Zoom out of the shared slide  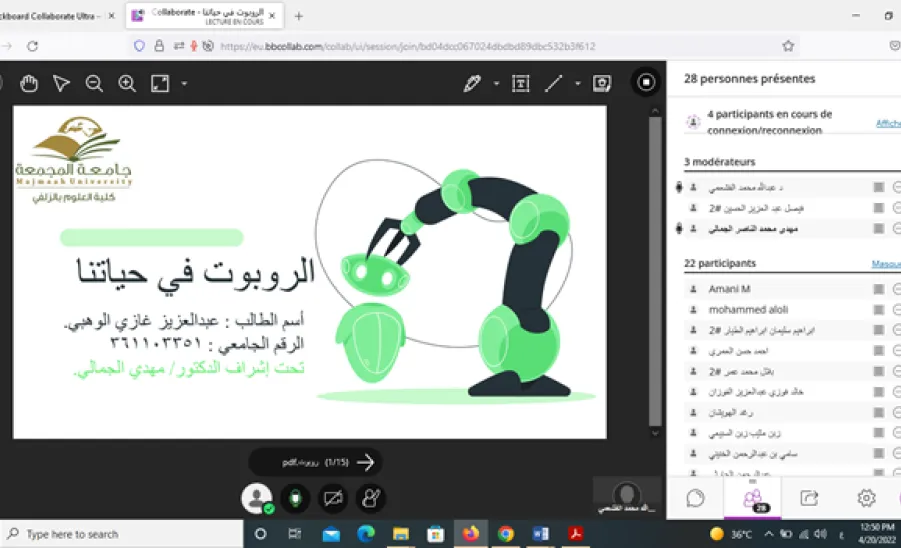pos(94,84)
